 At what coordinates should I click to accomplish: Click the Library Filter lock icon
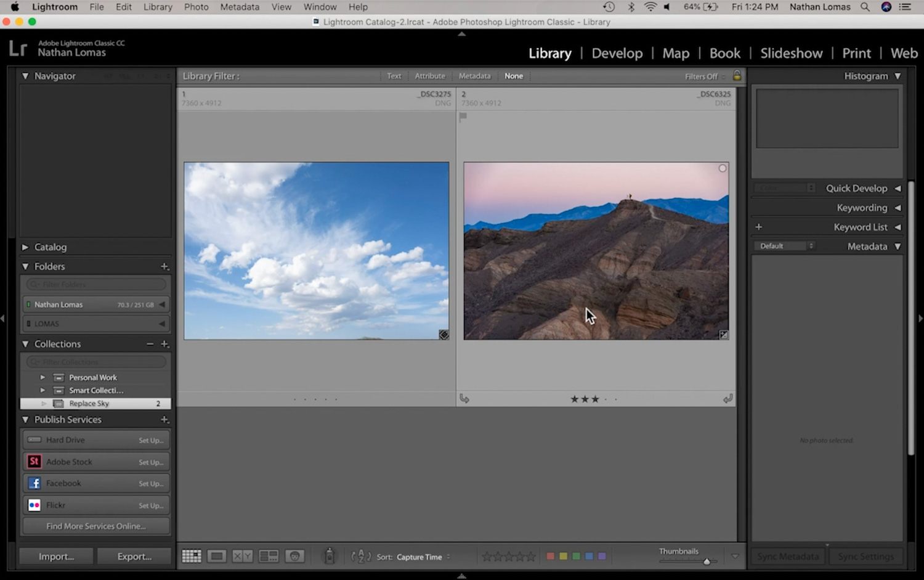point(737,76)
